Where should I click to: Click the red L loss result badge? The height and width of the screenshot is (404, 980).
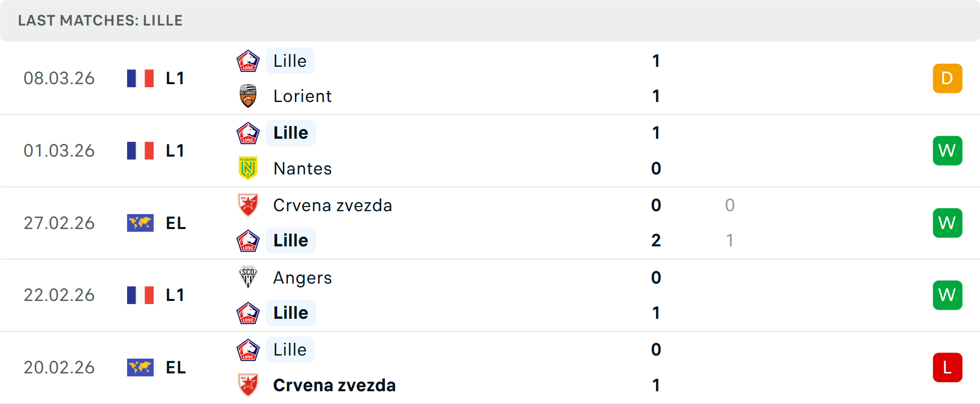point(947,367)
